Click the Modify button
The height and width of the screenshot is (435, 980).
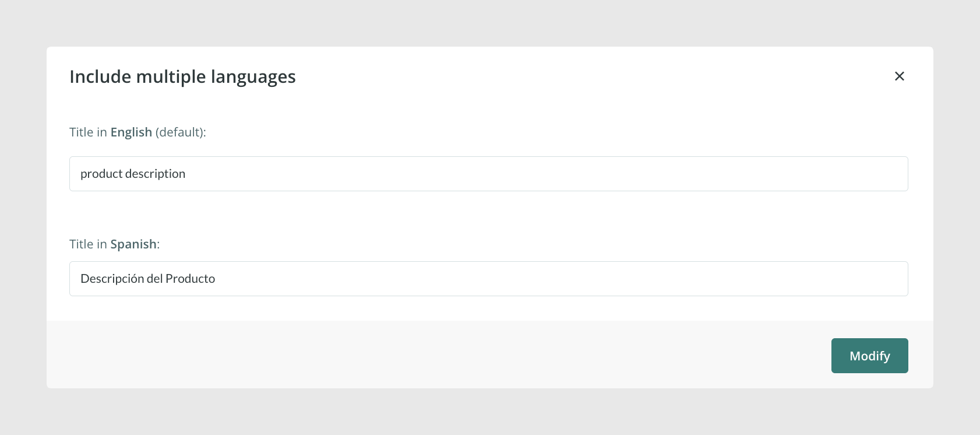(869, 356)
